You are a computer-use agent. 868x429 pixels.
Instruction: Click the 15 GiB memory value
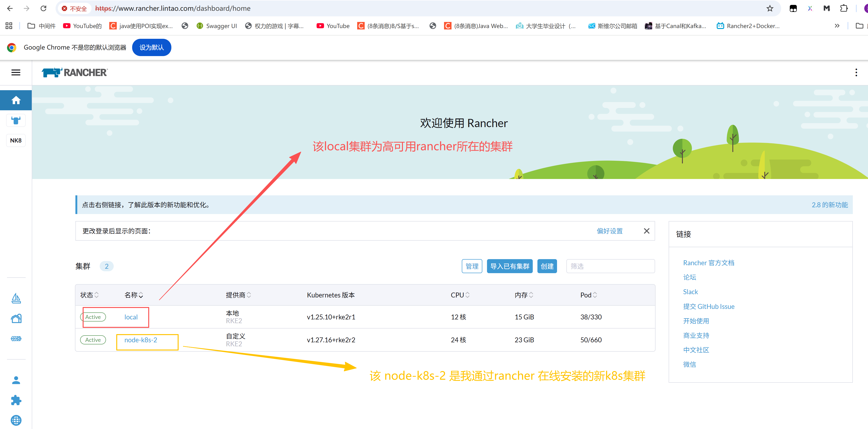coord(524,317)
